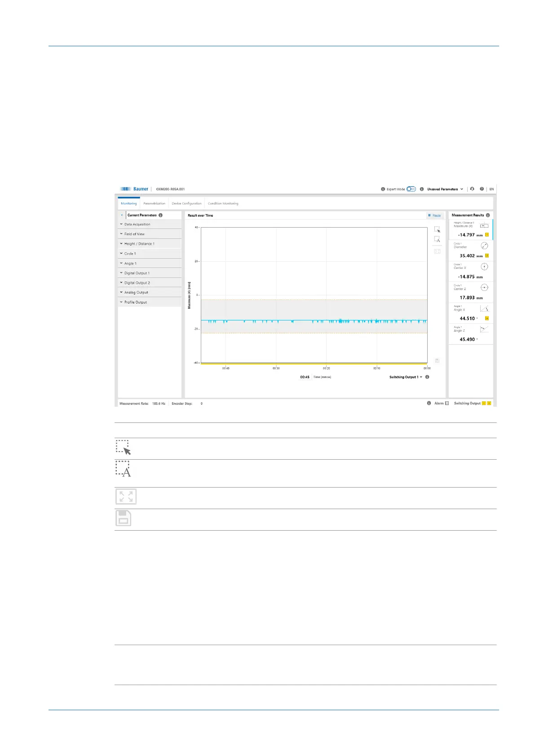Select the Angle 1 Angle Z result
This screenshot has width=535, height=756.
click(x=471, y=334)
